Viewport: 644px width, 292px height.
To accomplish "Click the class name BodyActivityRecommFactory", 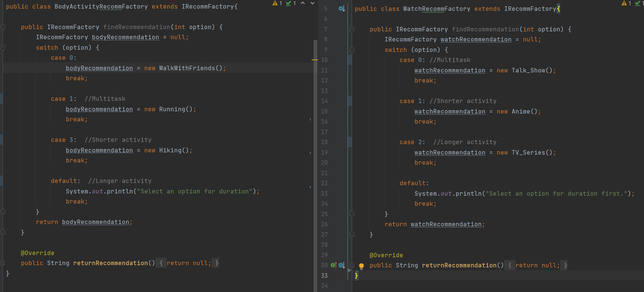I will [101, 6].
